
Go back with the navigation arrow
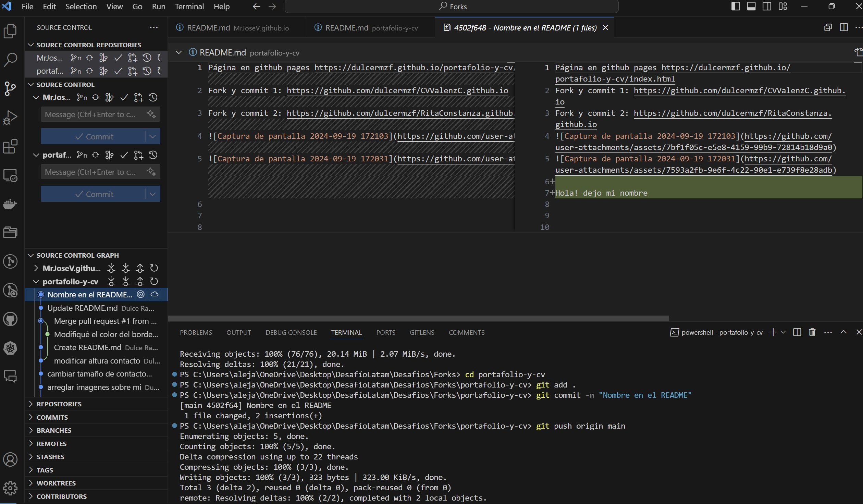pyautogui.click(x=256, y=7)
